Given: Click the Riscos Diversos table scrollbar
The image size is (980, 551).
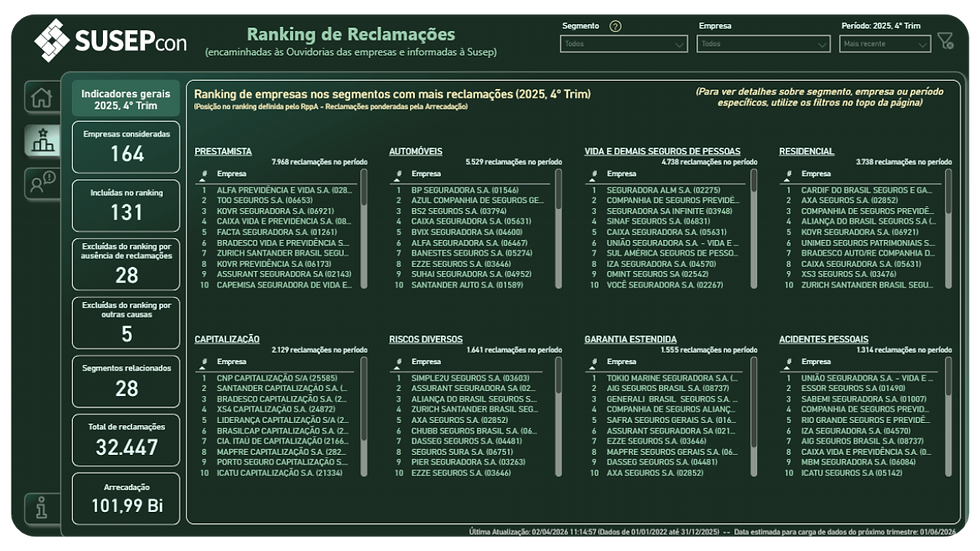Looking at the screenshot, I should 559,417.
